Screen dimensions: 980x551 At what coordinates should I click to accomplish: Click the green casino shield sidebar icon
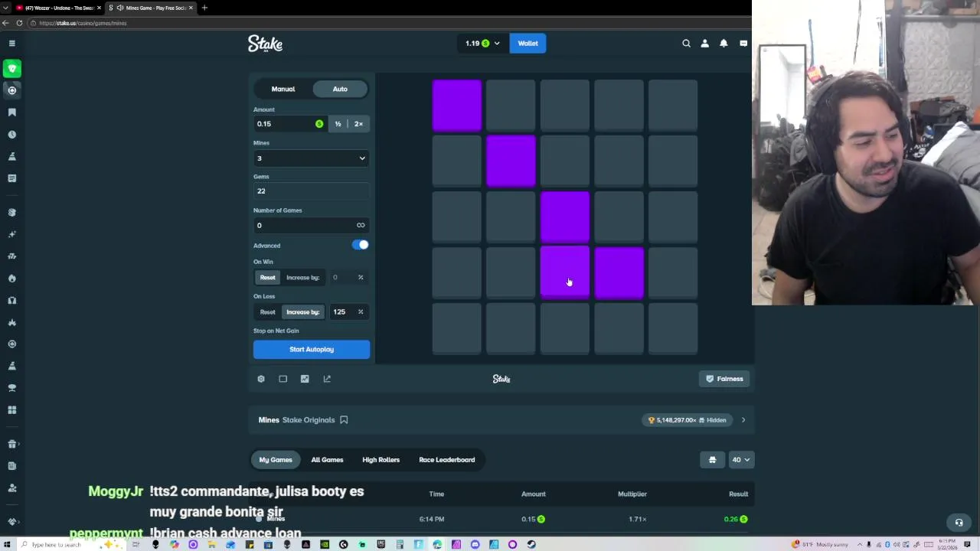pos(11,69)
